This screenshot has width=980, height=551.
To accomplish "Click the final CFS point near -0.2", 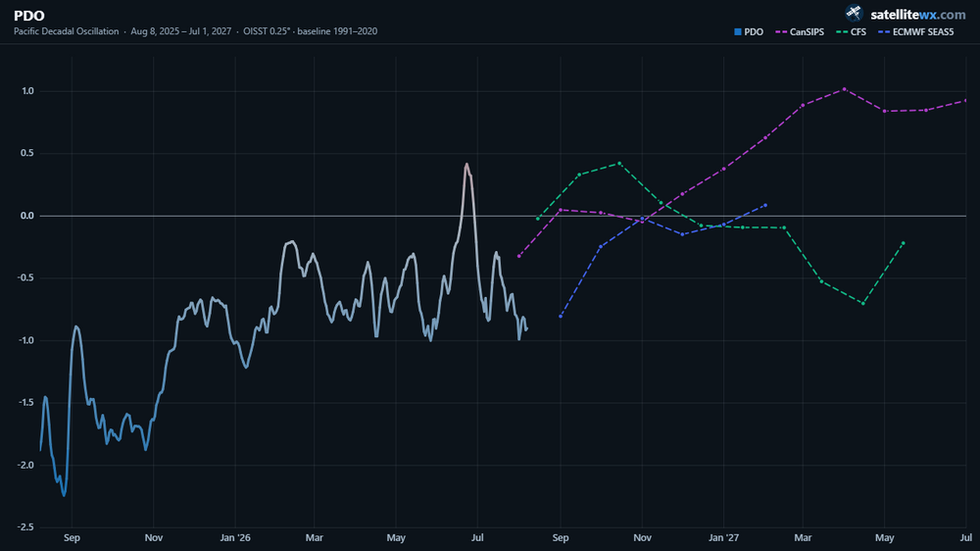I will point(904,243).
